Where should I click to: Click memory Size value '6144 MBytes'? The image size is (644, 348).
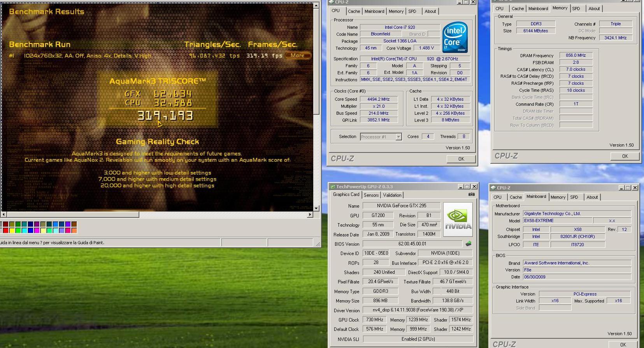536,31
